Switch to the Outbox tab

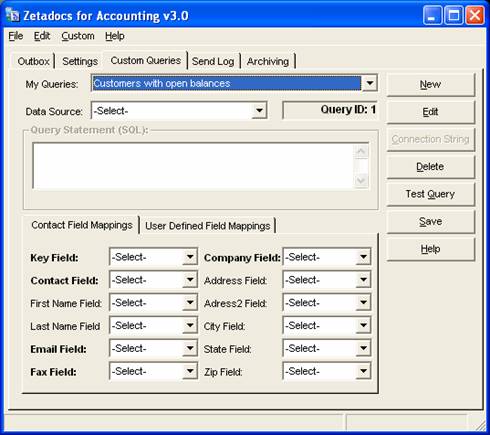click(33, 61)
